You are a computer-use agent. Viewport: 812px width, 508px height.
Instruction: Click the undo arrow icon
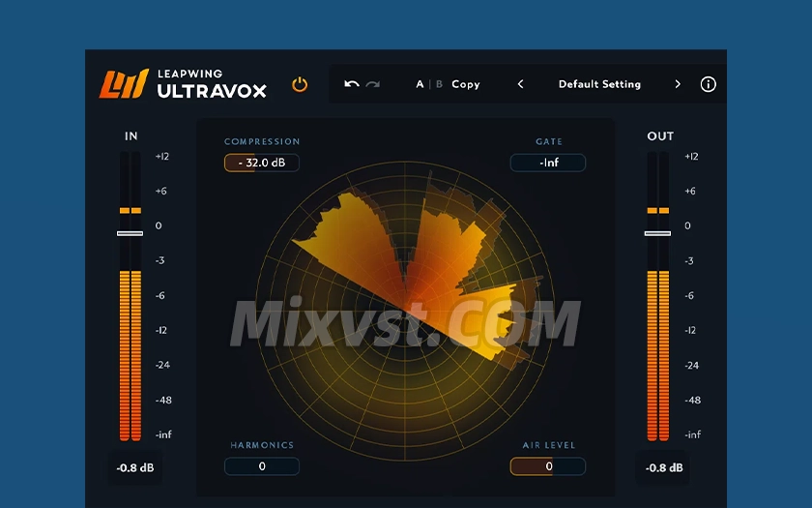click(x=352, y=84)
